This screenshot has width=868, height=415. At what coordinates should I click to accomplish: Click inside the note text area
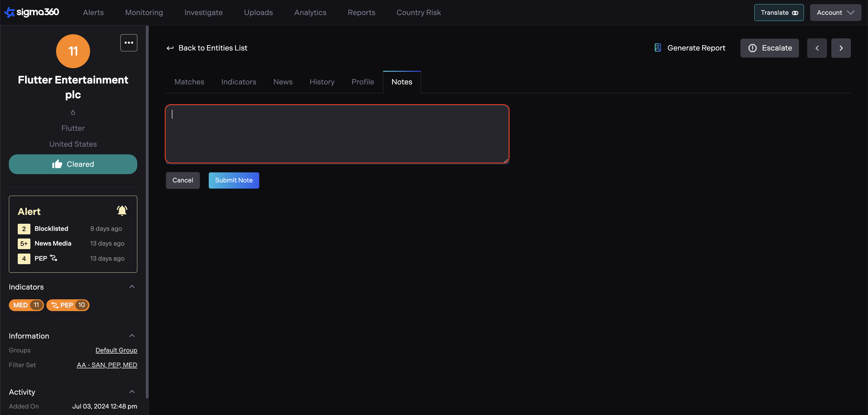337,134
